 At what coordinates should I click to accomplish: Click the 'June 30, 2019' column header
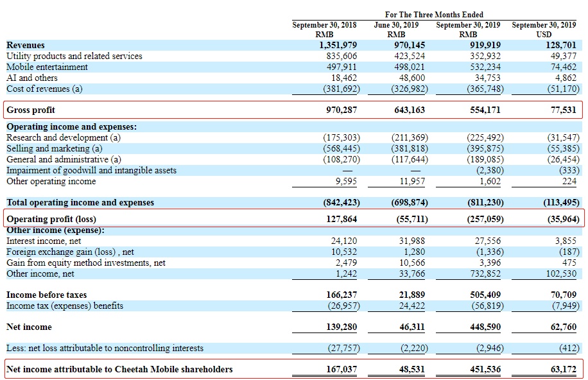coord(396,25)
